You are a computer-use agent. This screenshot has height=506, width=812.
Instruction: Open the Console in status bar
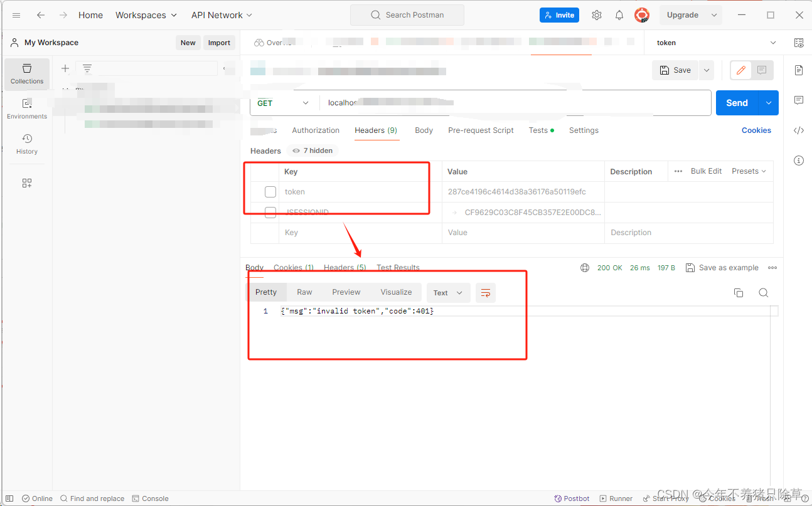pyautogui.click(x=151, y=498)
